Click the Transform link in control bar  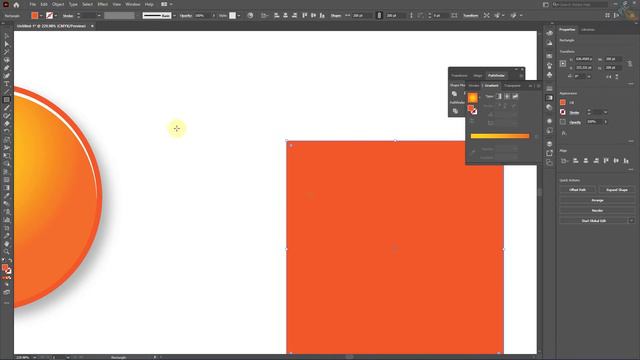tap(471, 16)
